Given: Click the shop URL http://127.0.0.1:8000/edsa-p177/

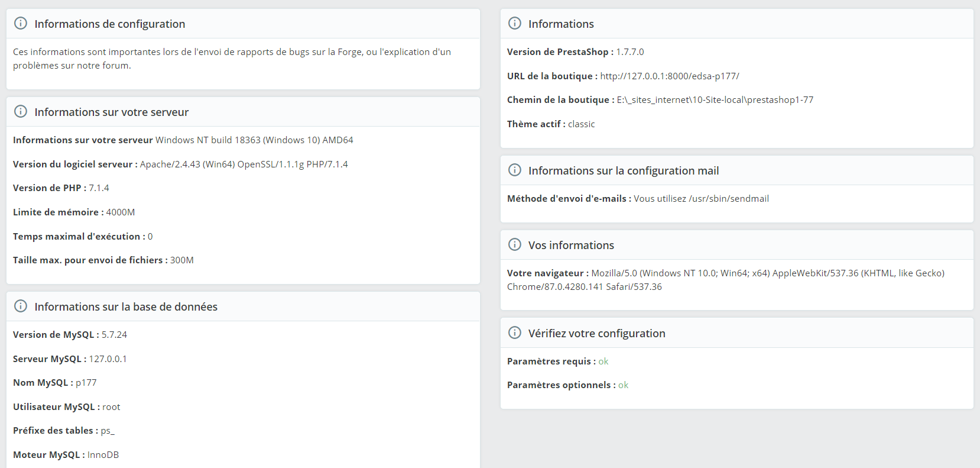Looking at the screenshot, I should (670, 76).
